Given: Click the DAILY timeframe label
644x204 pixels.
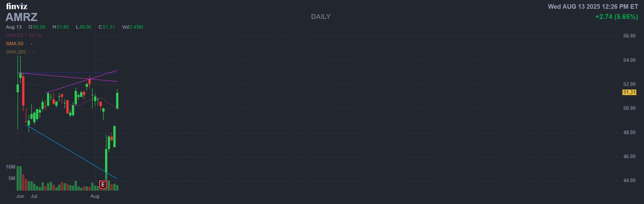Looking at the screenshot, I should pos(320,17).
